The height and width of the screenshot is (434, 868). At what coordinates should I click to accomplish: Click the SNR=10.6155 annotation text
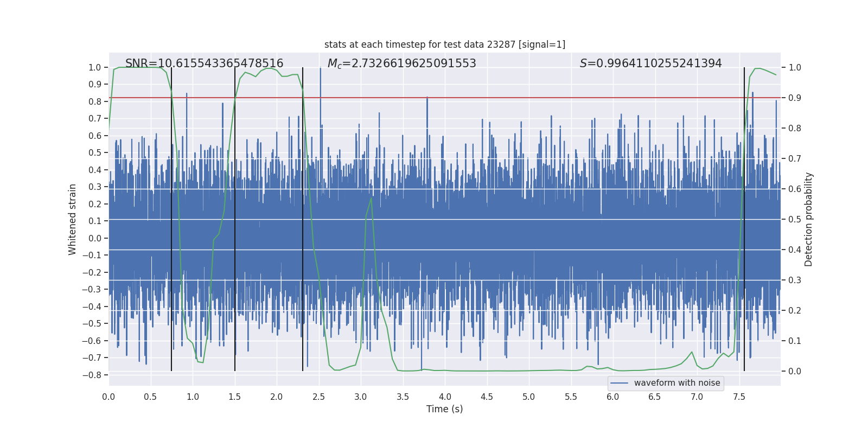[x=205, y=63]
